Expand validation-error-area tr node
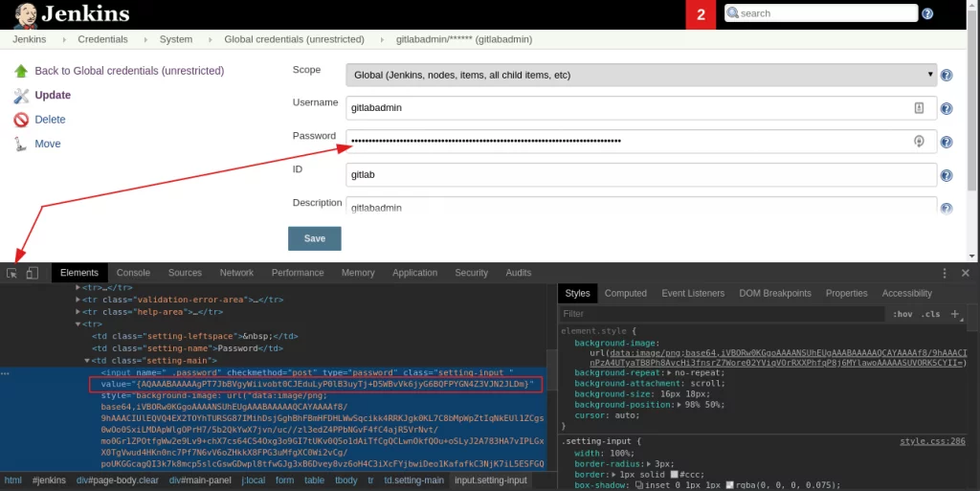 pos(78,300)
